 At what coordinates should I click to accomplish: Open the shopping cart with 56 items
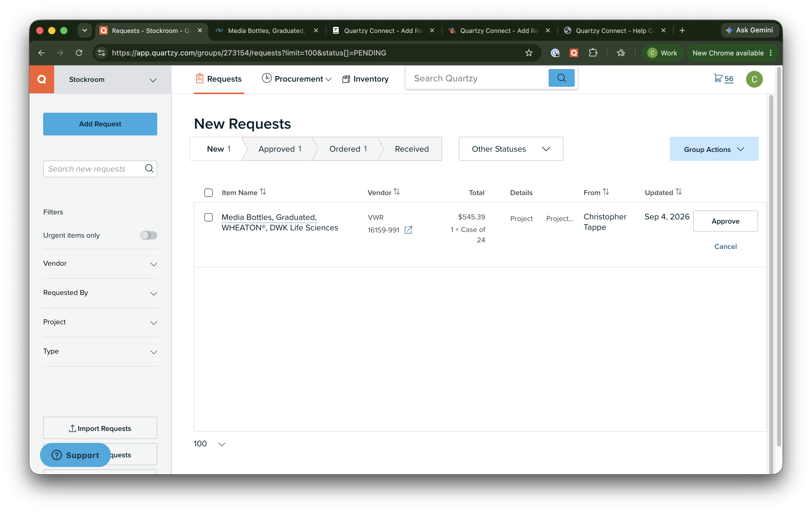pos(723,78)
